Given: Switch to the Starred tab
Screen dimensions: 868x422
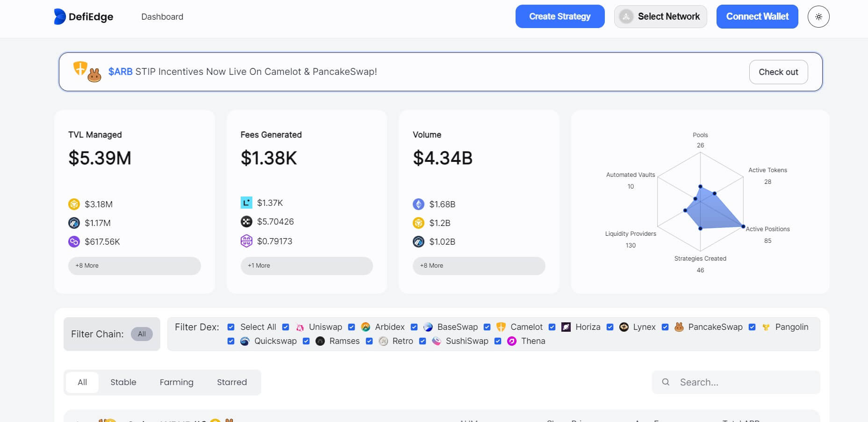Looking at the screenshot, I should pyautogui.click(x=232, y=382).
